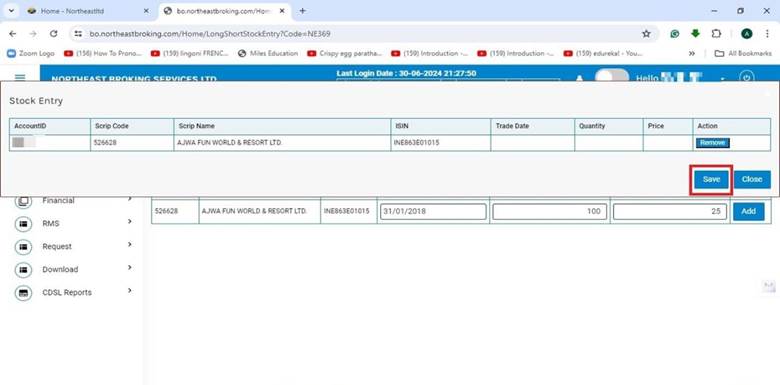Open the Miles Education bookmark
The height and width of the screenshot is (385, 780).
coord(268,53)
